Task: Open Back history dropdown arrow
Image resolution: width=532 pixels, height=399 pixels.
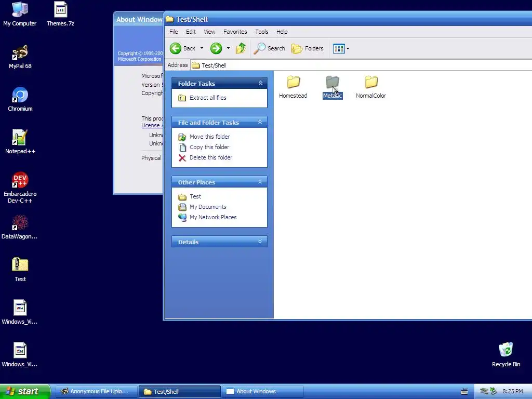Action: pyautogui.click(x=202, y=48)
